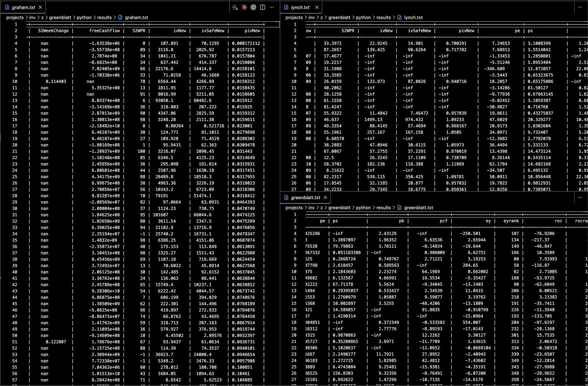Close the lynch.txt tab with its X
The height and width of the screenshot is (386, 588).
tap(317, 7)
